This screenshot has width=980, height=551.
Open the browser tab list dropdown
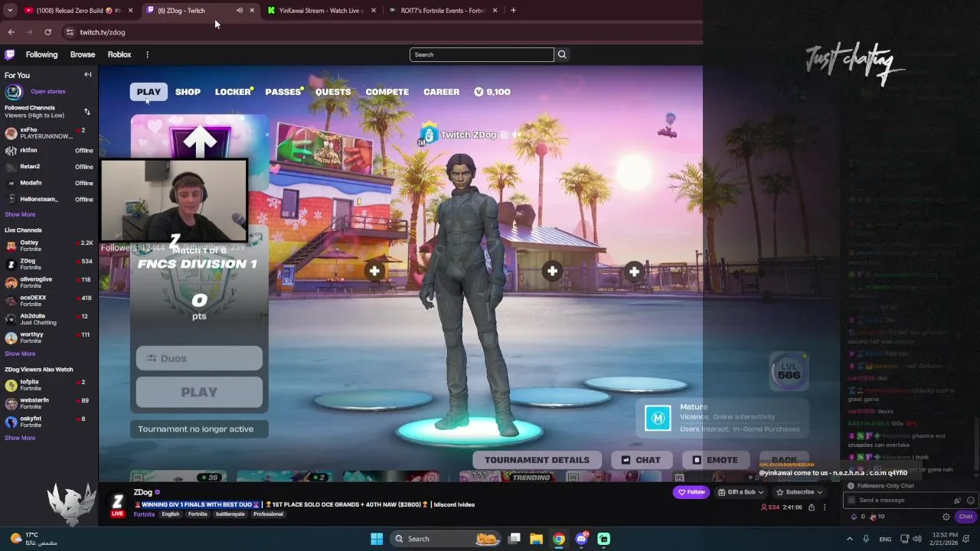(x=10, y=11)
